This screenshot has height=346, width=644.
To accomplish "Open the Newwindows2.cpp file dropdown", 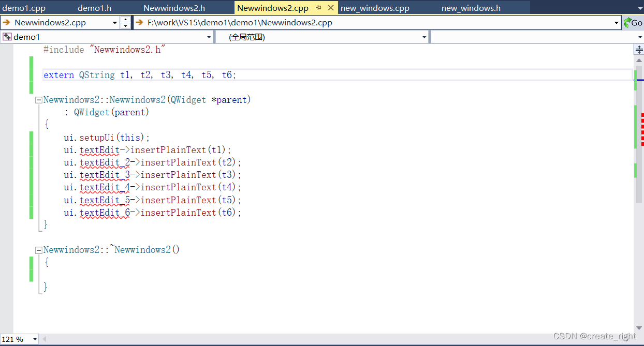I will 115,22.
